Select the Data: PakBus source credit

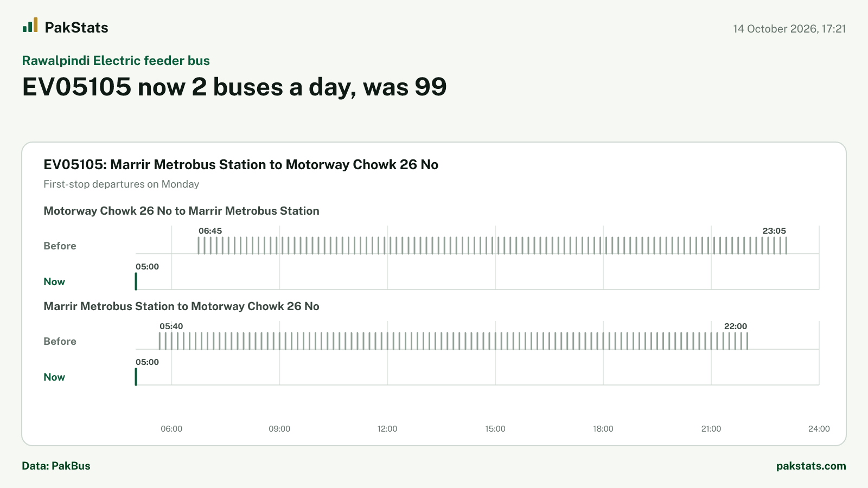click(x=56, y=466)
